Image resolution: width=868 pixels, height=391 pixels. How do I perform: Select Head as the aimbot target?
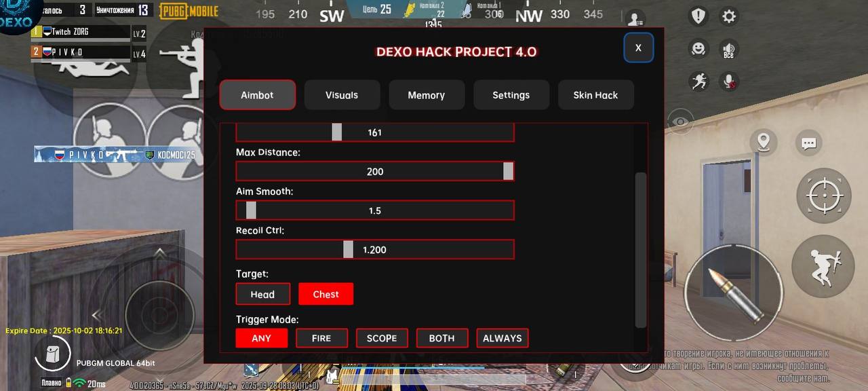point(262,294)
